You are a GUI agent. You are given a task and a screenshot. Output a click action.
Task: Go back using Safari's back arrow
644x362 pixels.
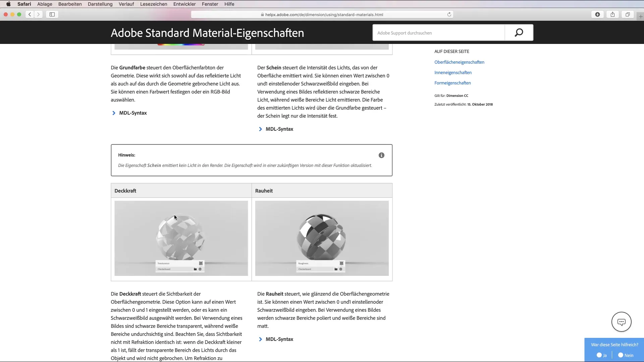tap(30, 14)
